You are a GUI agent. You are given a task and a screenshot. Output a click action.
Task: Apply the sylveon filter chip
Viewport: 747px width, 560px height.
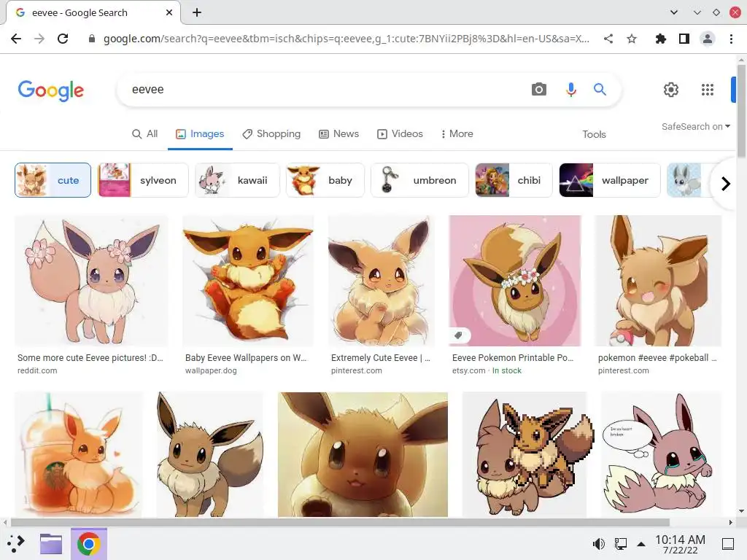143,180
